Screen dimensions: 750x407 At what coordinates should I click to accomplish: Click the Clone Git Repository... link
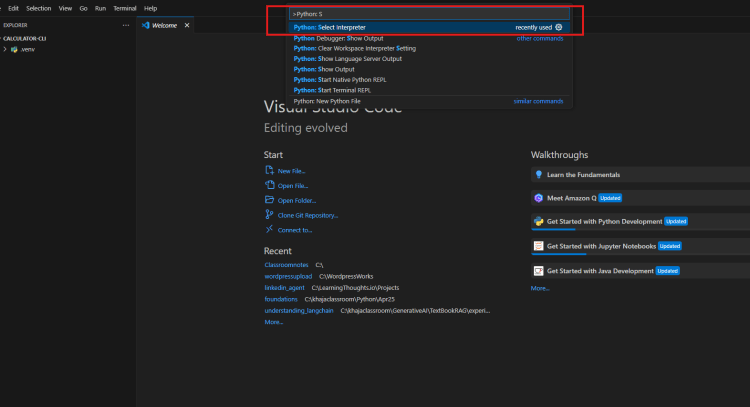tap(308, 216)
